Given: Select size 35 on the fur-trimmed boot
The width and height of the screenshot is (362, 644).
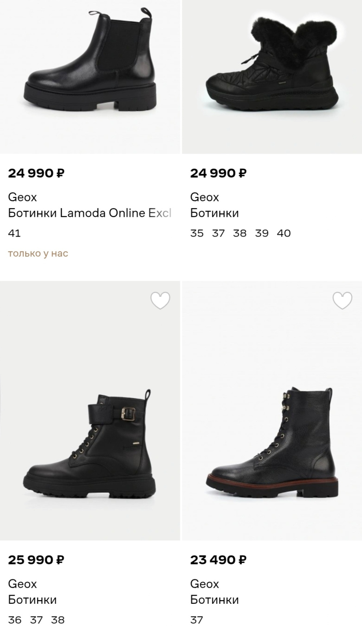Looking at the screenshot, I should pos(197,233).
